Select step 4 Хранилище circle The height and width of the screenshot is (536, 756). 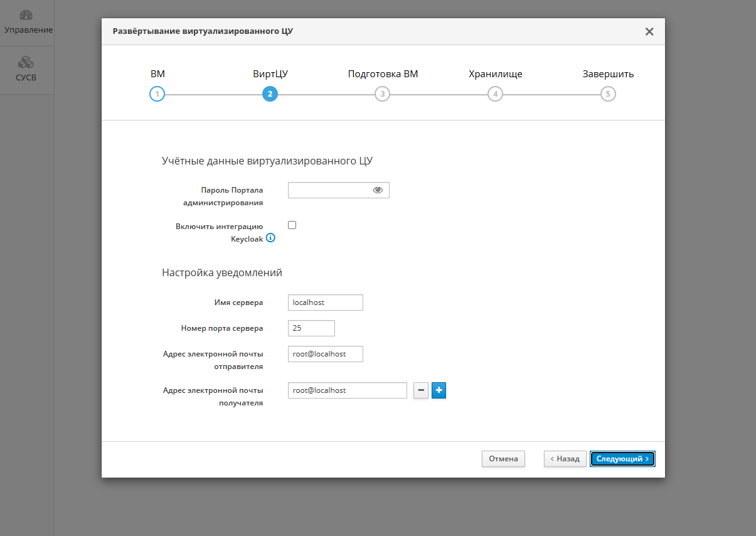coord(495,94)
